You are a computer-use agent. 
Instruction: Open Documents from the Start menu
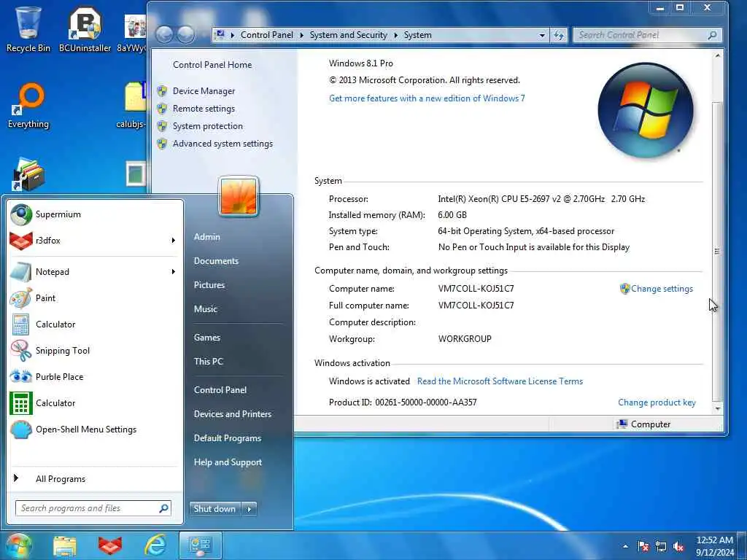point(216,261)
